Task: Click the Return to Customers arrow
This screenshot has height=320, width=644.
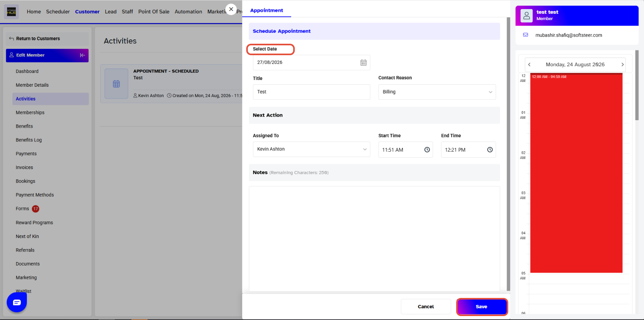Action: (11, 39)
